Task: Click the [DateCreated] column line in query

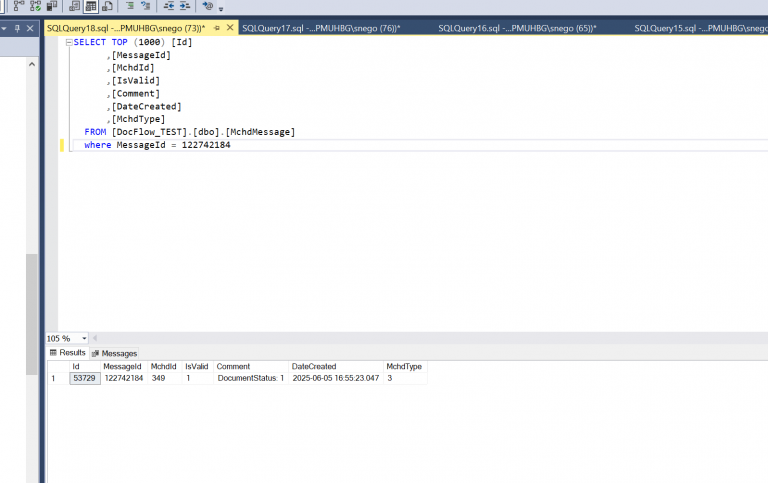Action: tap(144, 106)
